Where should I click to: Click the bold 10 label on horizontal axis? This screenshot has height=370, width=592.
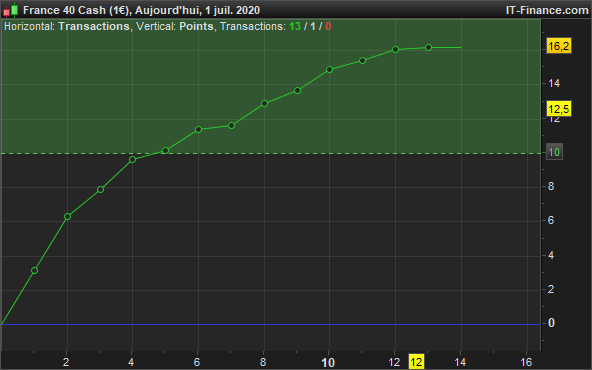tap(328, 362)
